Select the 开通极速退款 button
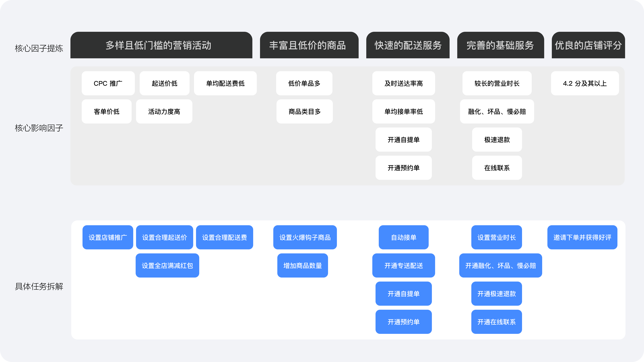Viewport: 644px width, 362px height. click(x=496, y=294)
